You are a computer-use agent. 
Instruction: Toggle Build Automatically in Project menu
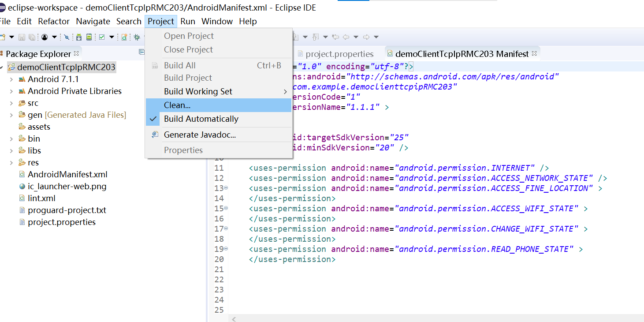click(x=219, y=119)
